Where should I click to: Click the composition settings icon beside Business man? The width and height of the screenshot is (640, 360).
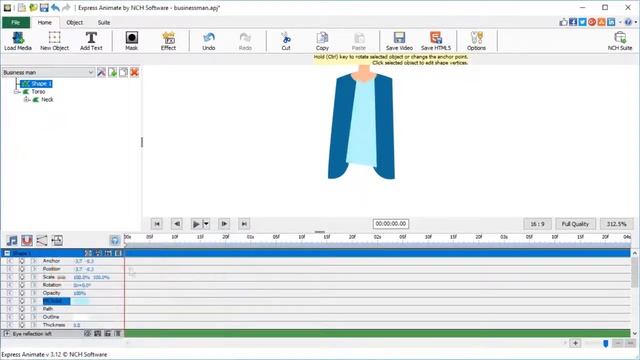(101, 72)
